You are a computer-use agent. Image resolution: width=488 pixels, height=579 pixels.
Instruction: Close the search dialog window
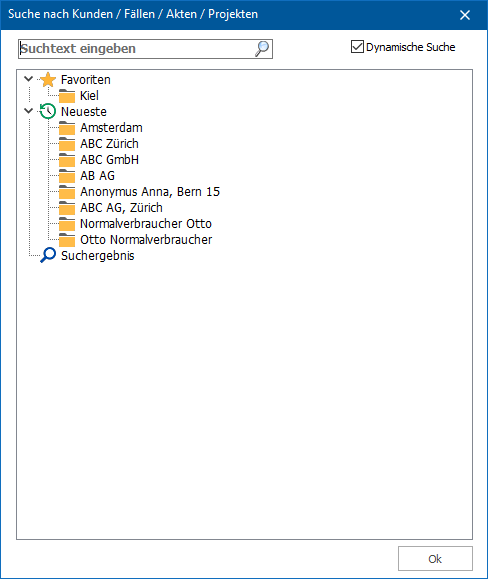click(465, 15)
